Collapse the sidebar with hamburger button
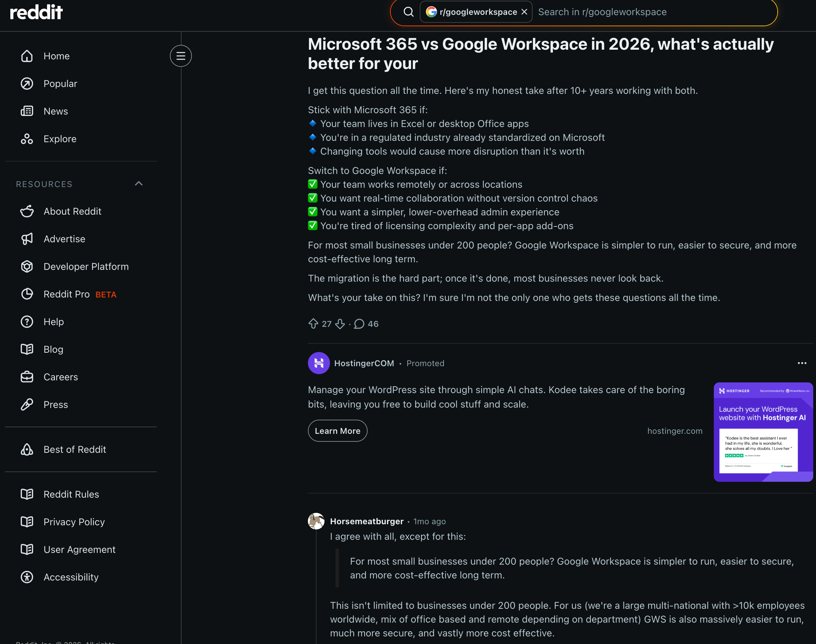 coord(181,56)
